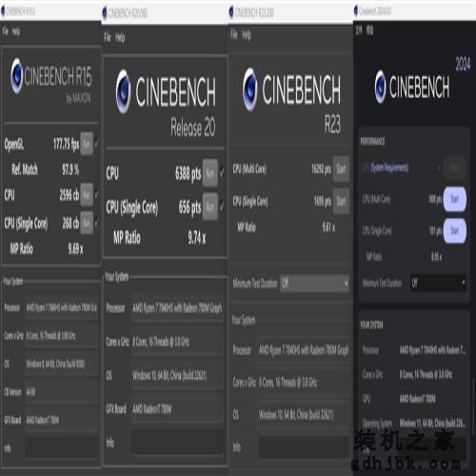Toggle CPU (Single Core) checkbox in R15
This screenshot has height=476, width=476.
pos(97,222)
